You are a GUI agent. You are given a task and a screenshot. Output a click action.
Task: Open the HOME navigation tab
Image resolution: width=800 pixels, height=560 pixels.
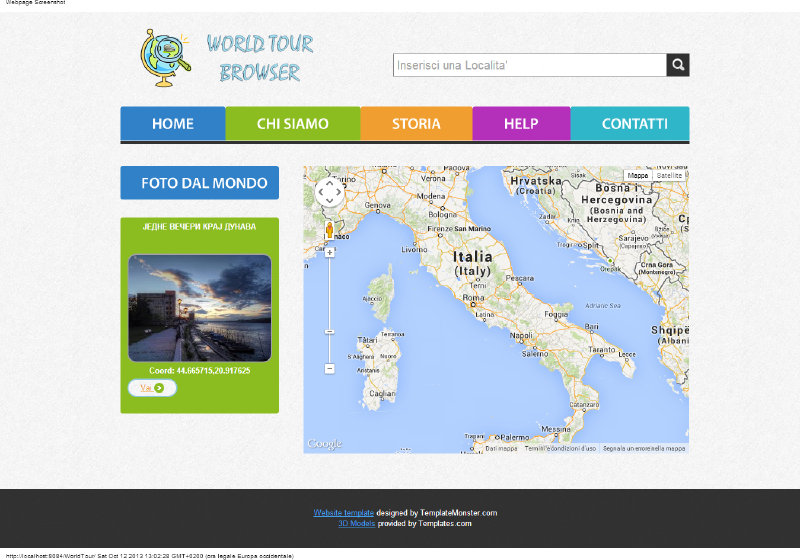coord(173,123)
